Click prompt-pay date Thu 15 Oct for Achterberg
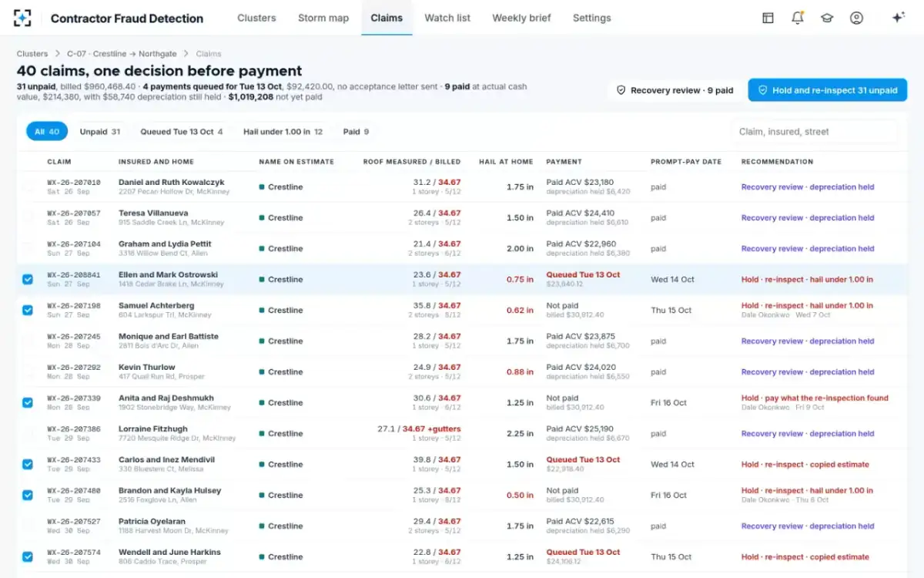 click(671, 311)
